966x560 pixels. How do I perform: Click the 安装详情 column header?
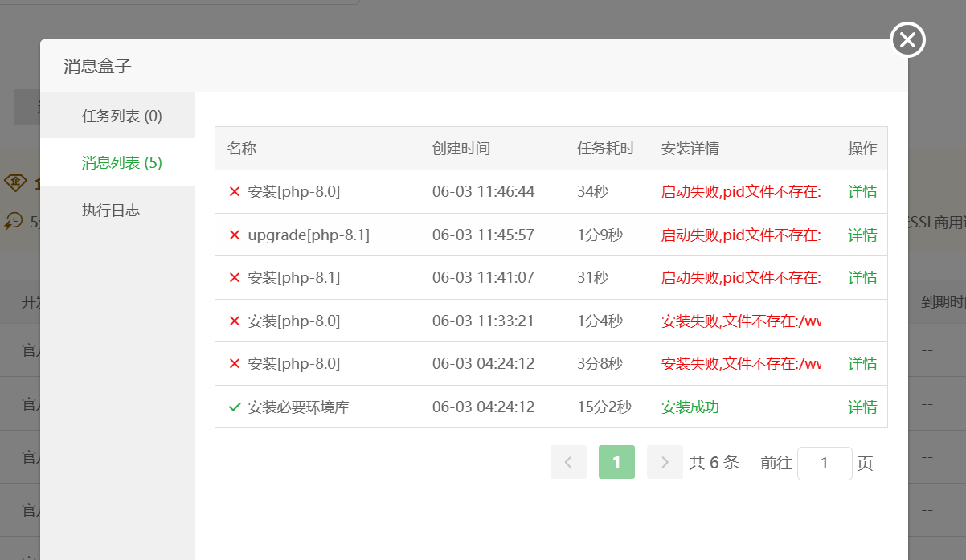pos(690,149)
